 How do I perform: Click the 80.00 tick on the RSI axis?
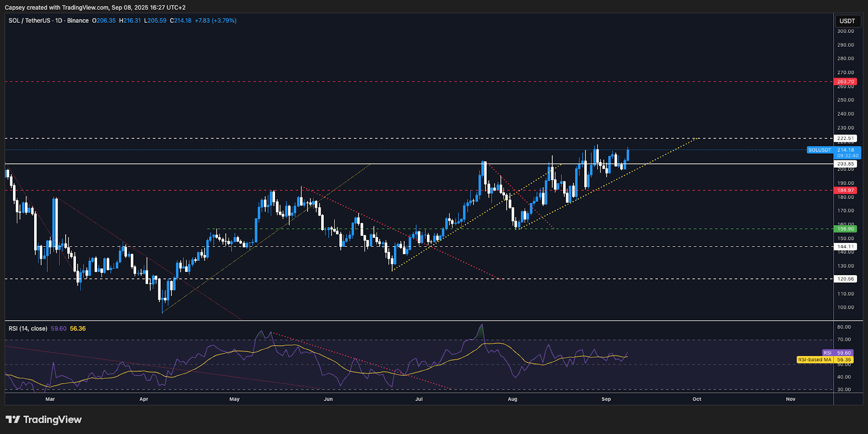[844, 327]
